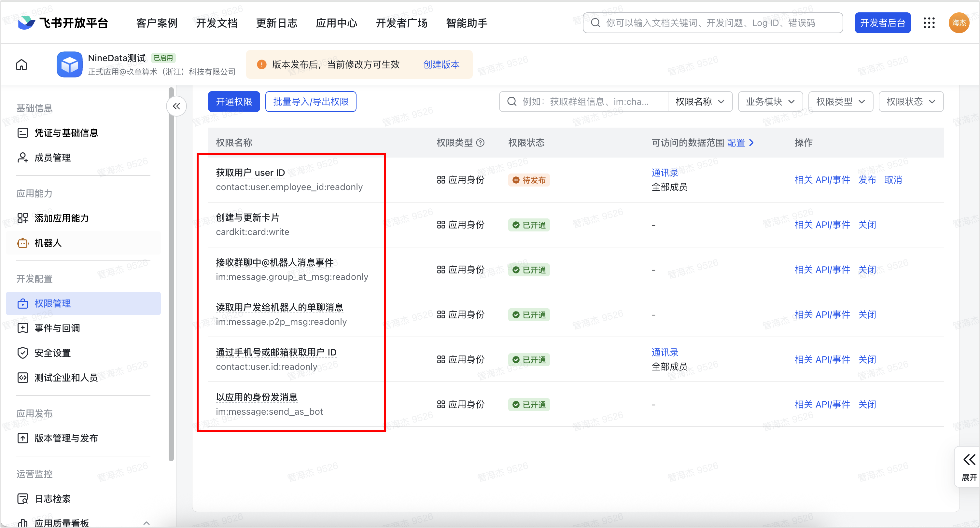Open the 业务模块 dropdown filter
The image size is (980, 528).
click(770, 102)
